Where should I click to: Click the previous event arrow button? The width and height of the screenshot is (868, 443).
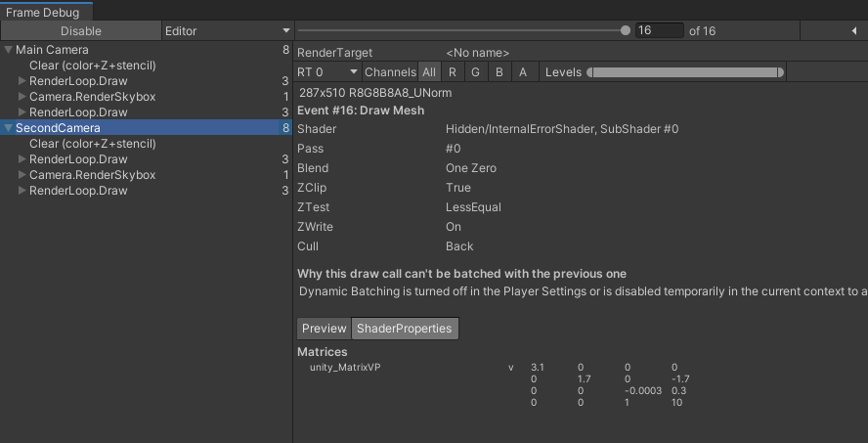point(854,31)
